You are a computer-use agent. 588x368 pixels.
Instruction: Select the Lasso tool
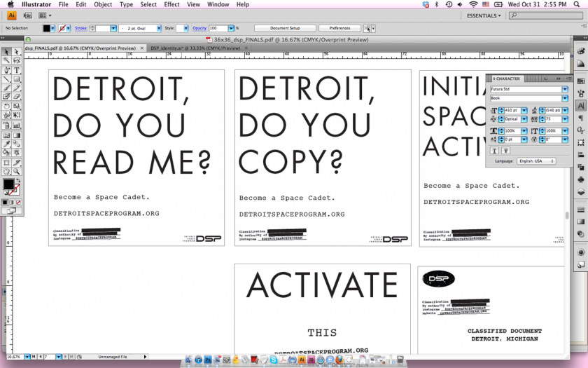17,60
